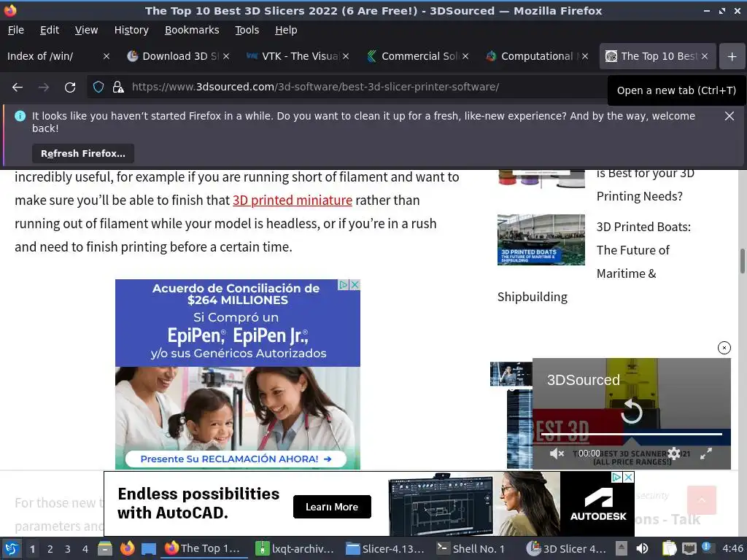Image resolution: width=747 pixels, height=560 pixels.
Task: Open the LXQt start menu
Action: pyautogui.click(x=12, y=549)
